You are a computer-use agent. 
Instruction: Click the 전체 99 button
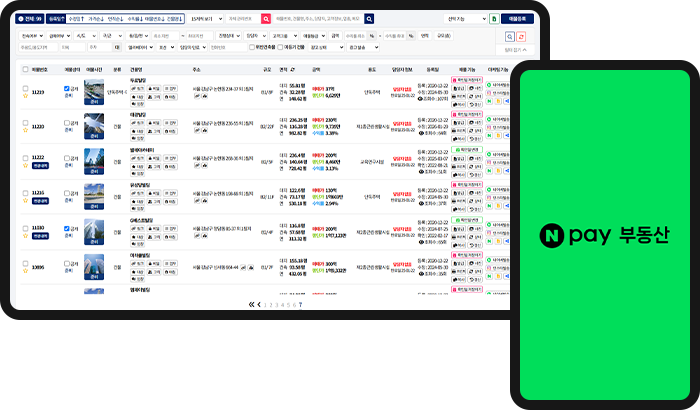pos(30,19)
